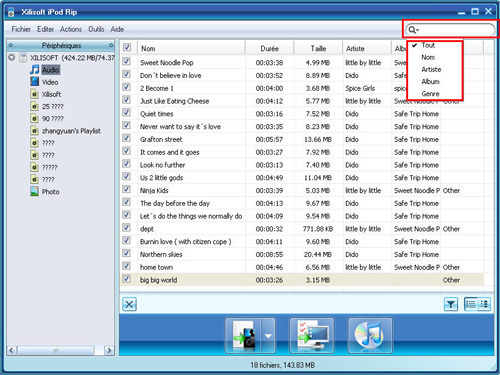Uncheck Quiet times checkbox
This screenshot has height=375, width=500.
(x=126, y=112)
